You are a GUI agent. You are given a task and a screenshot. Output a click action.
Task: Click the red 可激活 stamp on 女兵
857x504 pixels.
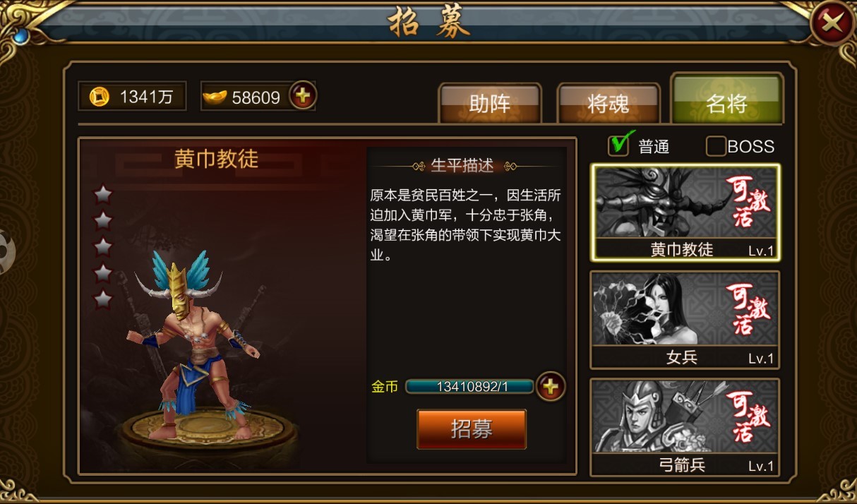tap(747, 308)
